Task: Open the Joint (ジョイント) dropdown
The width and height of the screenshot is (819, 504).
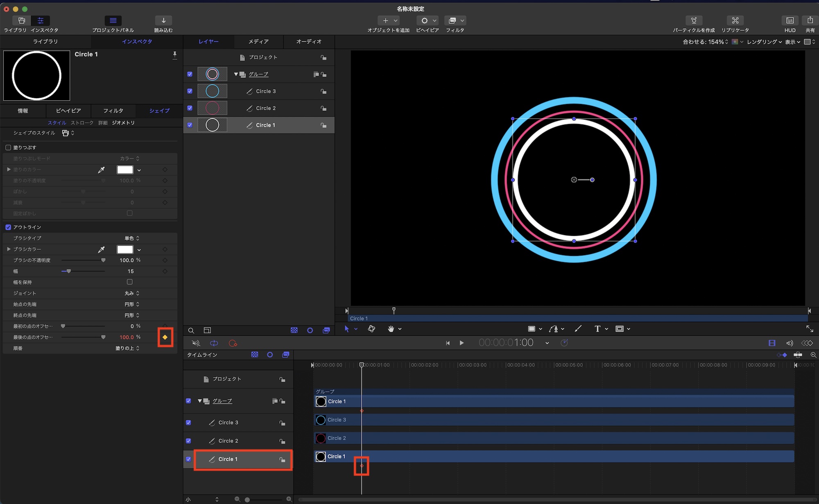Action: pyautogui.click(x=132, y=293)
